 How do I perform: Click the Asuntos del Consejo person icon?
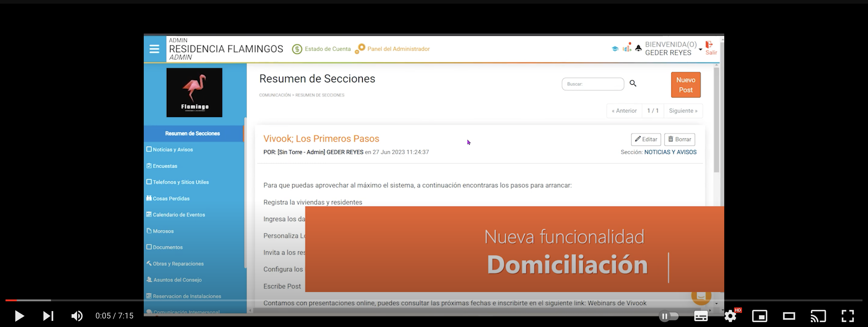tap(149, 280)
